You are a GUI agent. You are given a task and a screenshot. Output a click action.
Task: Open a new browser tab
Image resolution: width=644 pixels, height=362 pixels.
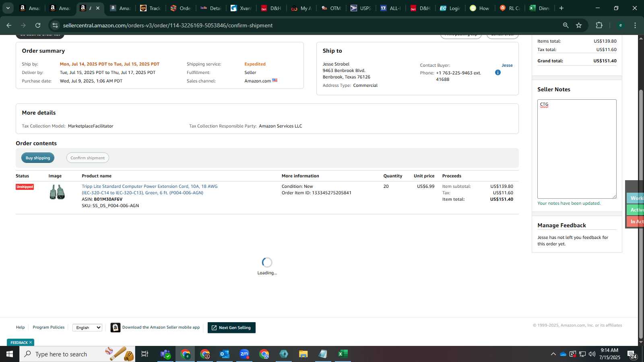(x=561, y=8)
